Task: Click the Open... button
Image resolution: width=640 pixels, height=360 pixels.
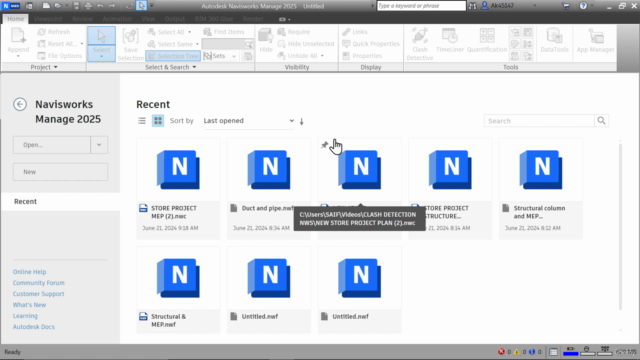Action: coord(51,145)
